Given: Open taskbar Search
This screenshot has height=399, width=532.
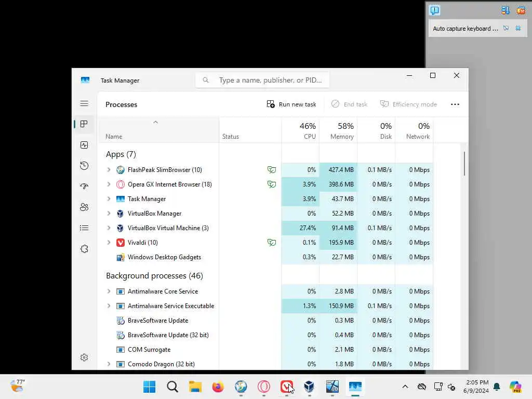Looking at the screenshot, I should 172,387.
